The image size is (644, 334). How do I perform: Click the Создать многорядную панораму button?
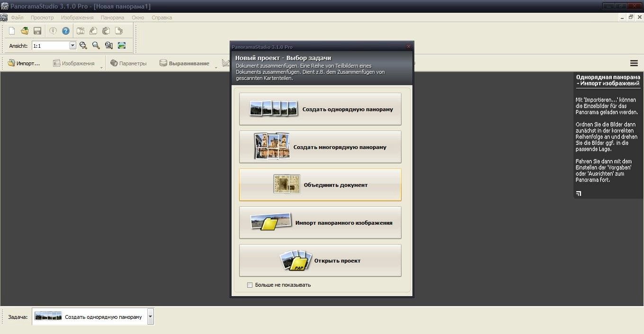[320, 147]
